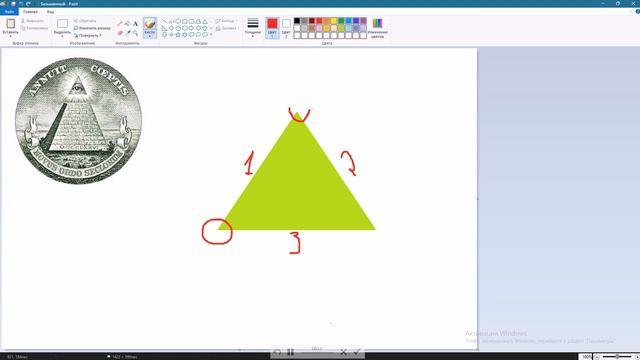Restart recording with the circular arrow button

point(277,352)
